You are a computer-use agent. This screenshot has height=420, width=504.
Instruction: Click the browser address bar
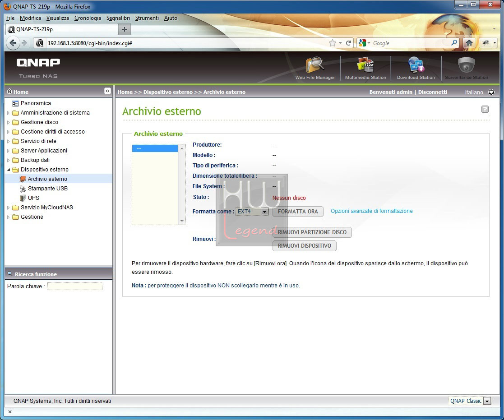click(186, 43)
